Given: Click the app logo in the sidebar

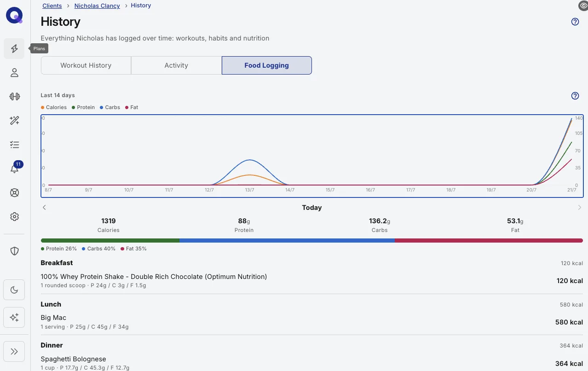Looking at the screenshot, I should [14, 16].
